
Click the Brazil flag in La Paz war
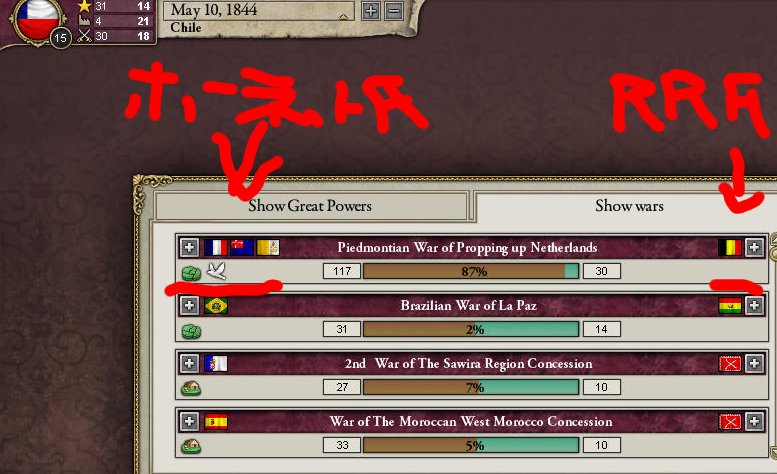[216, 306]
